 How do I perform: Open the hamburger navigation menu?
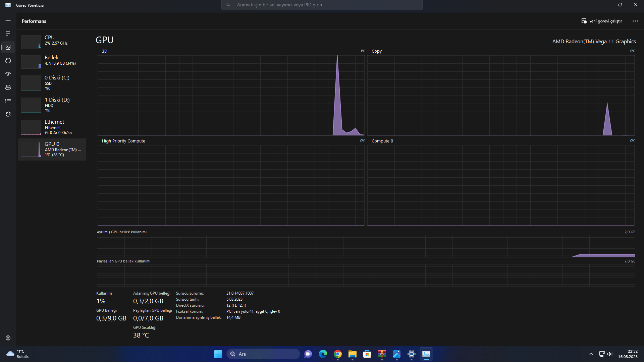(8, 21)
